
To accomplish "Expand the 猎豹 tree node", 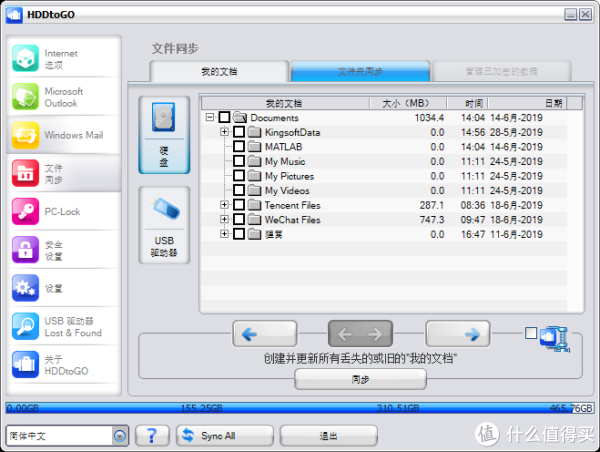I will point(224,234).
